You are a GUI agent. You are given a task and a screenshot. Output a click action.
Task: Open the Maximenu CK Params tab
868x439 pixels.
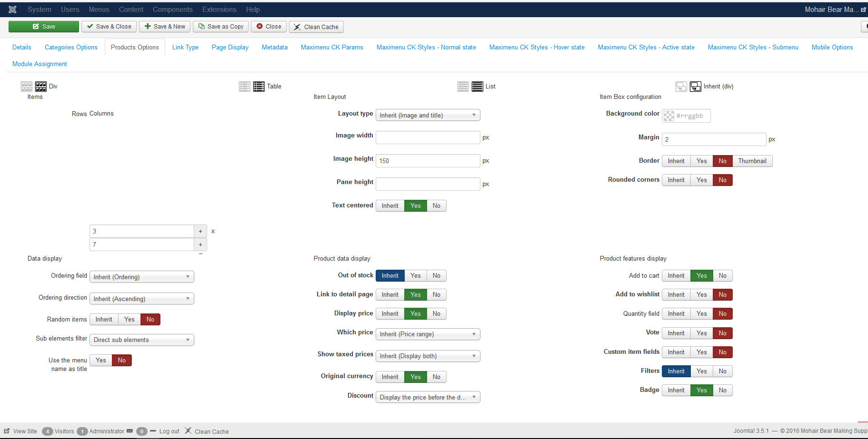coord(332,47)
